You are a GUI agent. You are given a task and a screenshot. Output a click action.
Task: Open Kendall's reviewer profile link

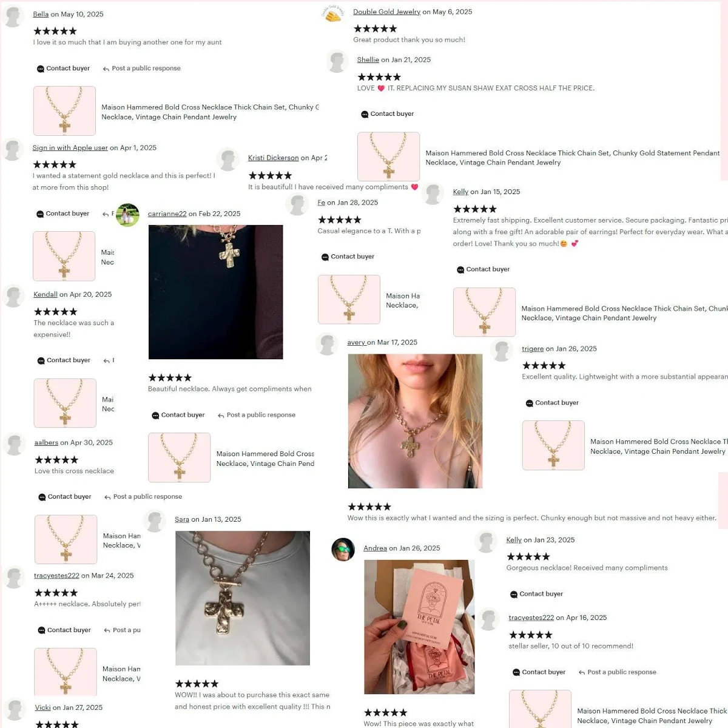click(x=45, y=294)
